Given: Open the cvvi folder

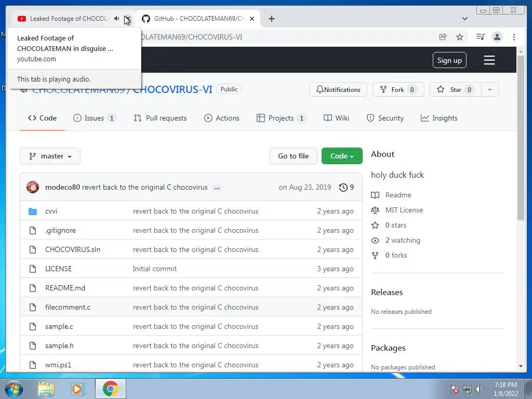Looking at the screenshot, I should tap(51, 211).
